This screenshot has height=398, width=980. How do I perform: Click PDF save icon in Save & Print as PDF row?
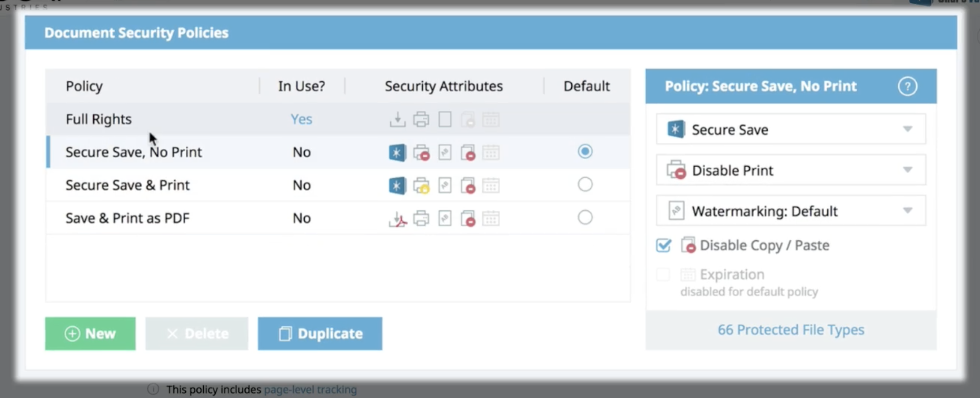[398, 219]
